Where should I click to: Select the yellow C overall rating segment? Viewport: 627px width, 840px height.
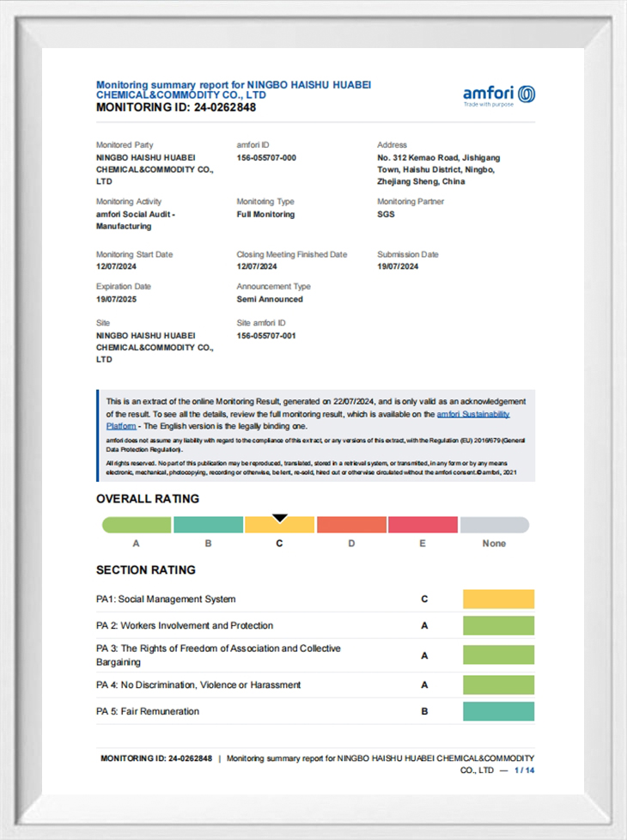(280, 526)
